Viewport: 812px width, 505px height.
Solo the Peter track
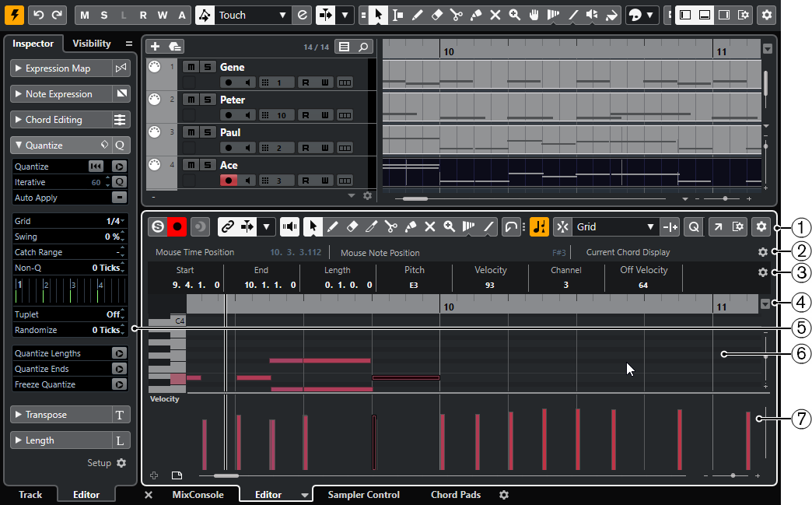tap(208, 100)
